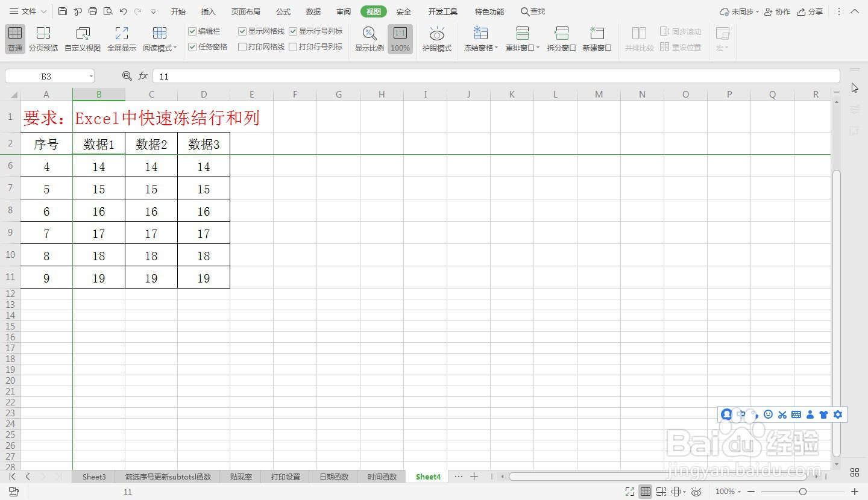The image size is (868, 500).
Task: Click the 分享 share button
Action: [810, 12]
